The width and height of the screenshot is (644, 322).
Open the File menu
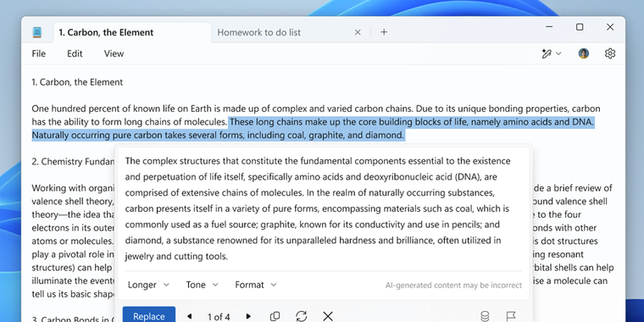pos(39,53)
